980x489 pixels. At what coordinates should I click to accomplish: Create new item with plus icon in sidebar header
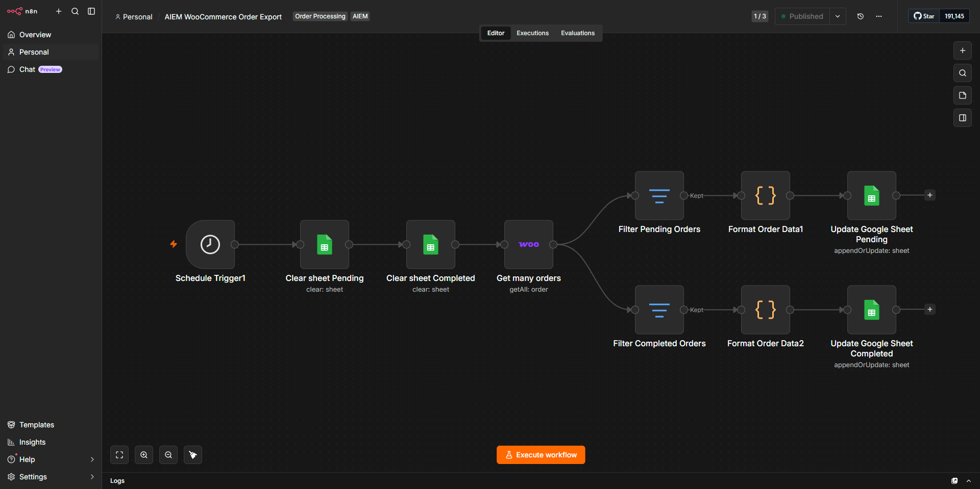59,11
